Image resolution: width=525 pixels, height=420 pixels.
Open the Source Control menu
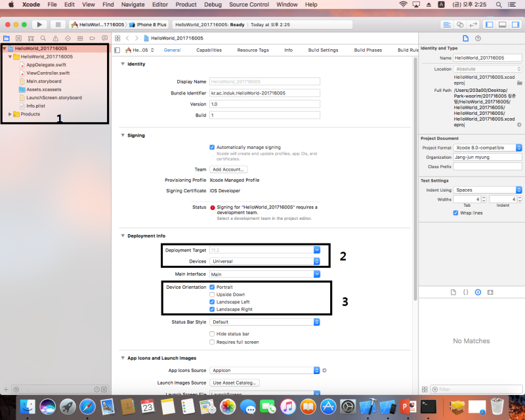coord(249,5)
